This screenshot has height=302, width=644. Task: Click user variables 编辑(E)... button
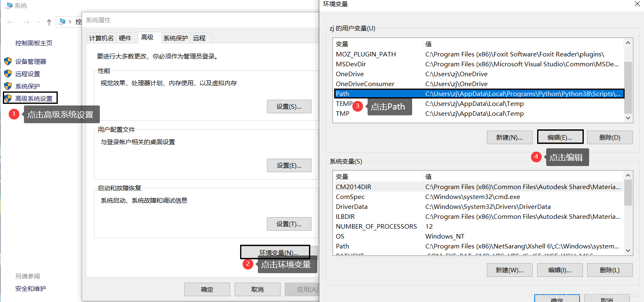coord(560,137)
